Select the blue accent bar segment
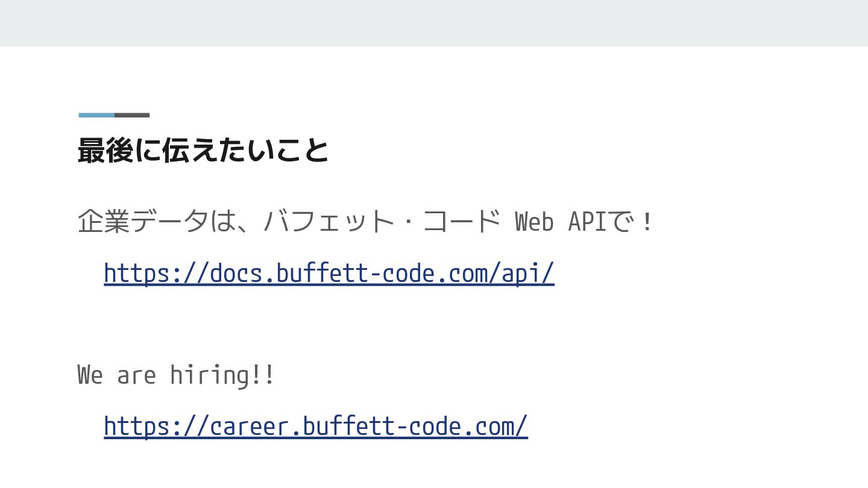 click(96, 115)
